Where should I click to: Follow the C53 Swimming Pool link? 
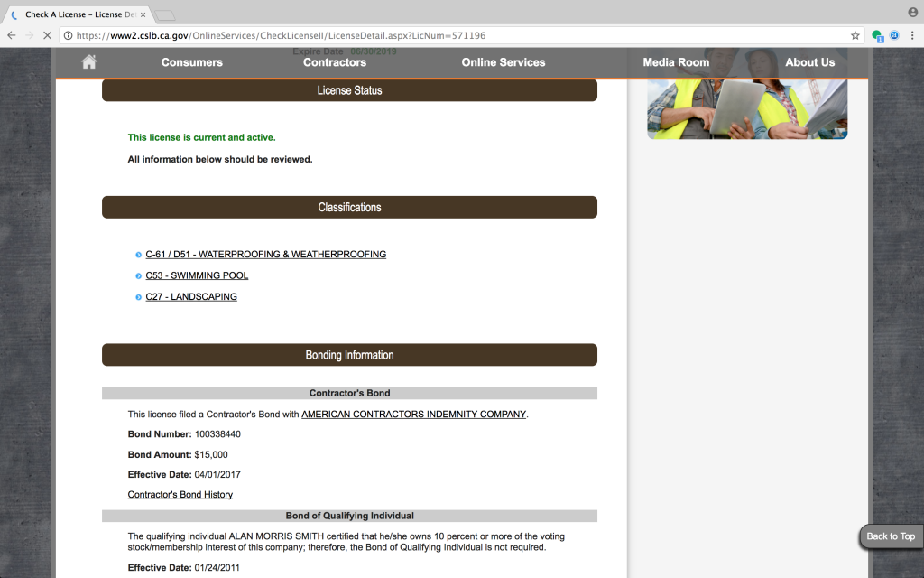197,275
